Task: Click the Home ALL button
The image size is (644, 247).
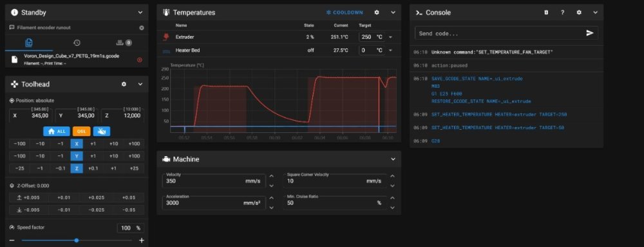Action: coord(56,131)
